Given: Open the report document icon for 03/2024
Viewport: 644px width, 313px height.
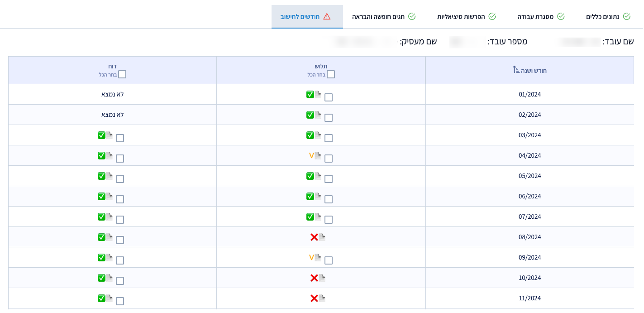Looking at the screenshot, I should click(110, 135).
